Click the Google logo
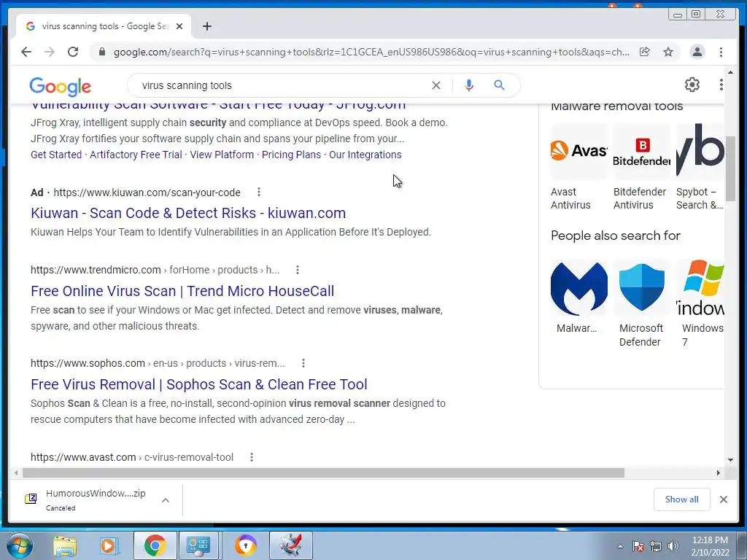This screenshot has width=747, height=560. pos(60,86)
